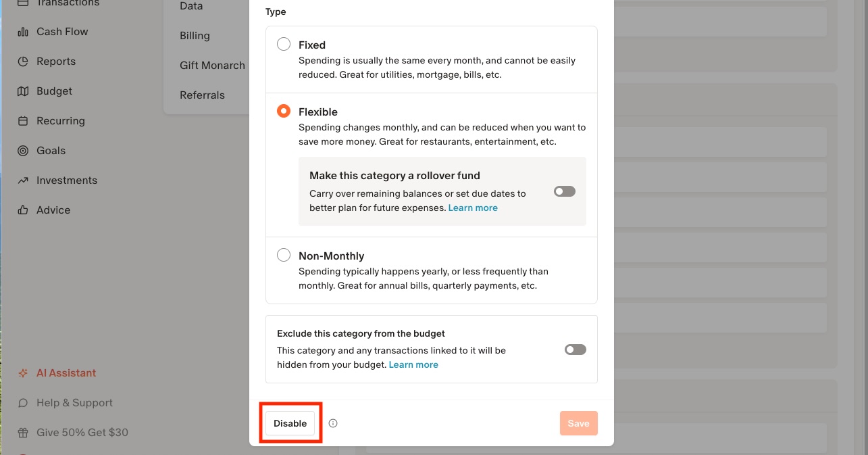Click the Give 50% gift icon
Screen dimensions: 868x455
[x=23, y=433]
